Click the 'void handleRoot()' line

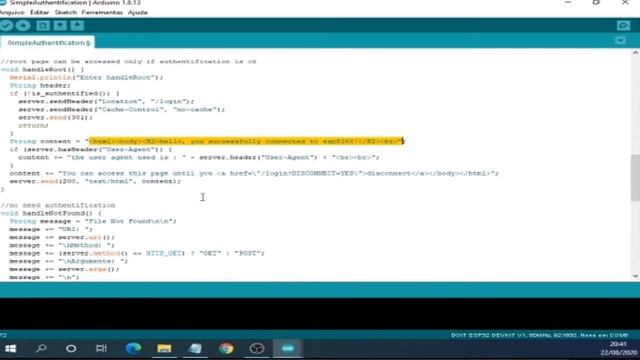[42, 69]
